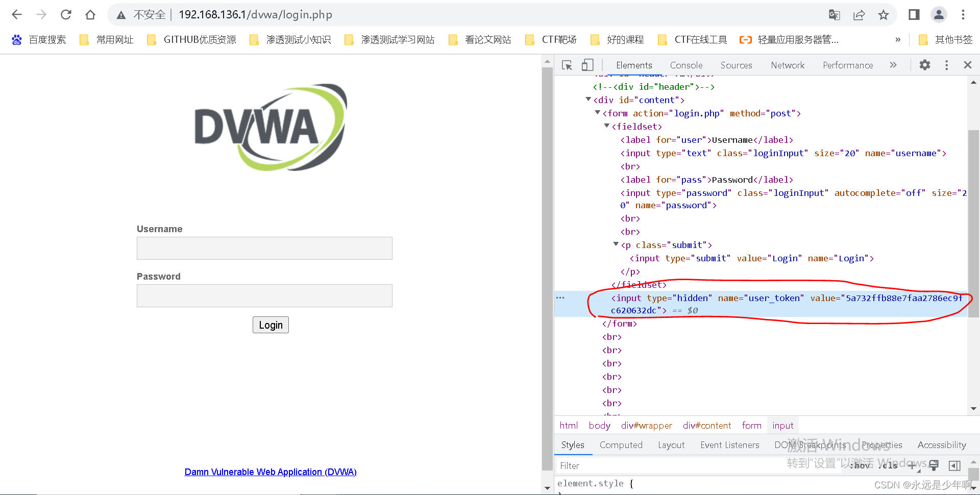Open the Damn Vulnerable Web Application link
The image size is (980, 495).
pyautogui.click(x=271, y=472)
